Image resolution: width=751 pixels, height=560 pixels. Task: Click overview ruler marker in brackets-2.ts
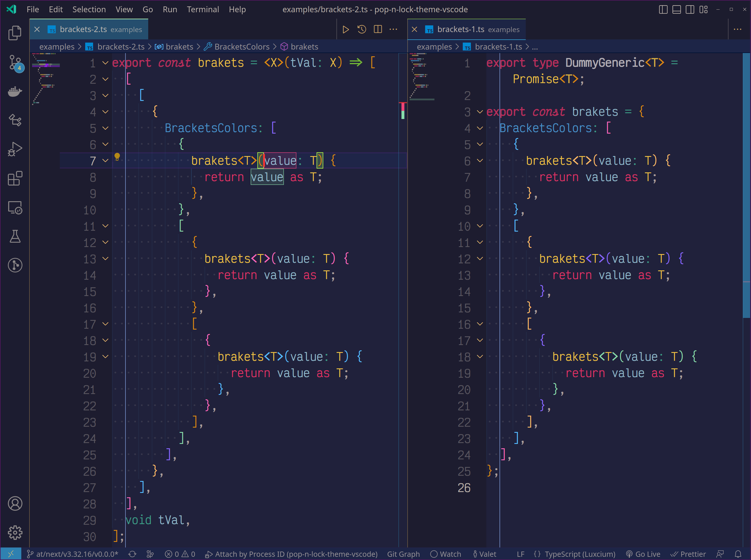point(402,111)
